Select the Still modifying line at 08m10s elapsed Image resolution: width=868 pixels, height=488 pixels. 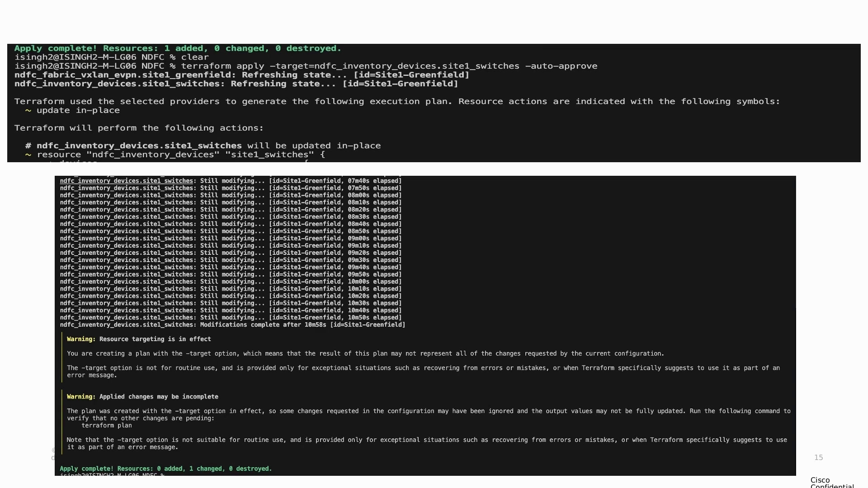coord(231,203)
